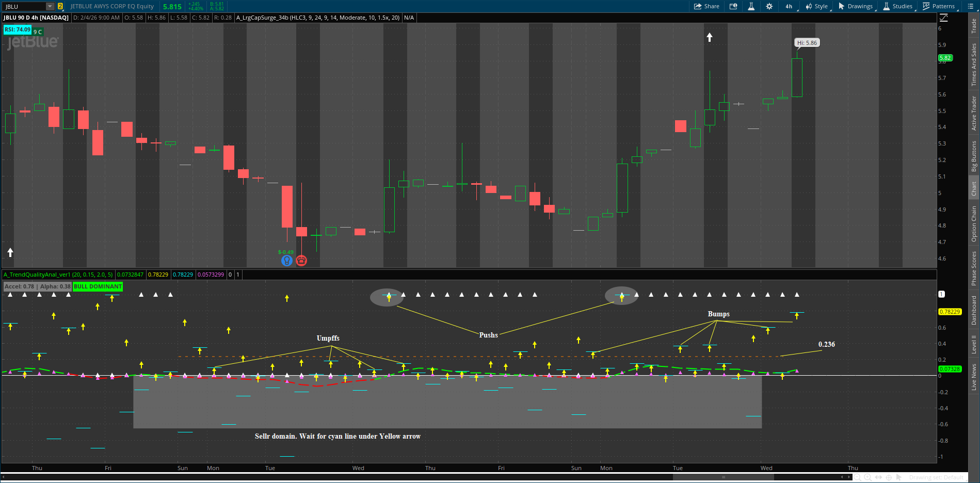Click the horizontal scrollbar at chart bottom
The height and width of the screenshot is (483, 980).
click(x=722, y=477)
